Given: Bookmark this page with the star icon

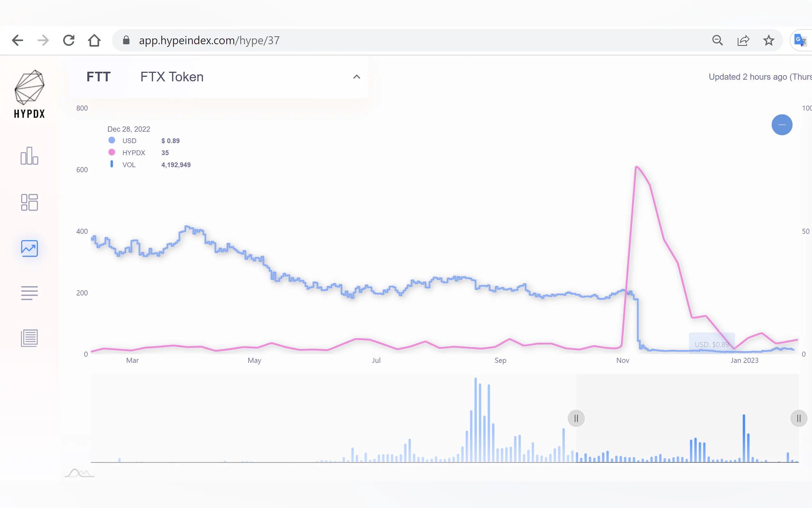Looking at the screenshot, I should 769,40.
